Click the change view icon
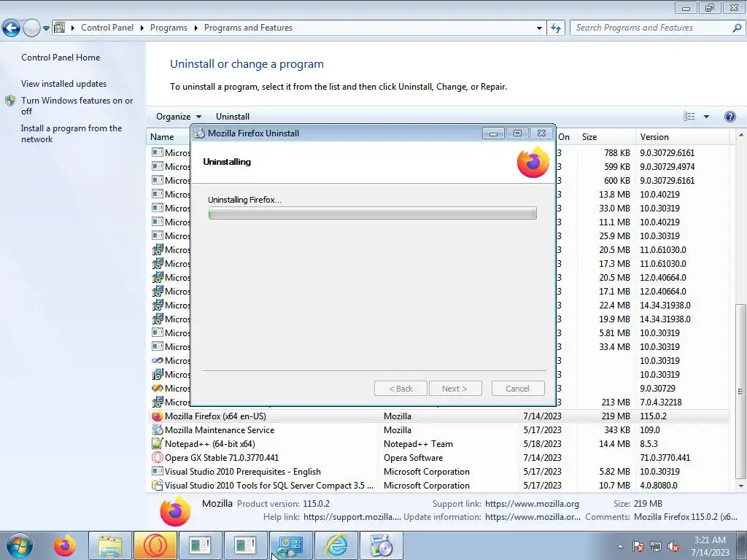This screenshot has height=560, width=747. [689, 117]
